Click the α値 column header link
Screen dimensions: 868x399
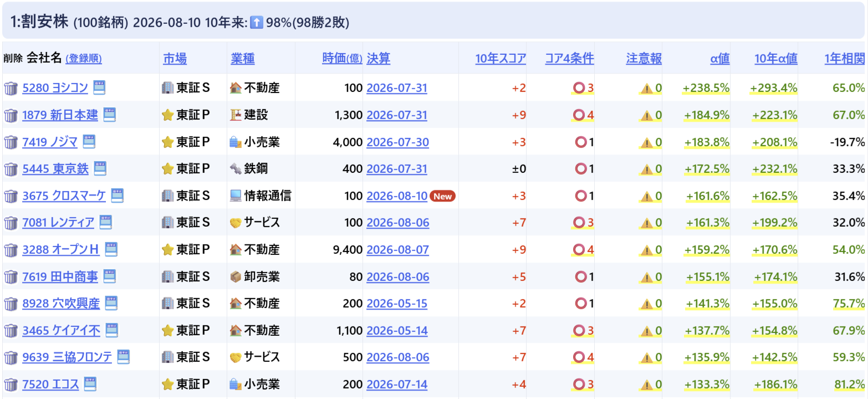720,59
